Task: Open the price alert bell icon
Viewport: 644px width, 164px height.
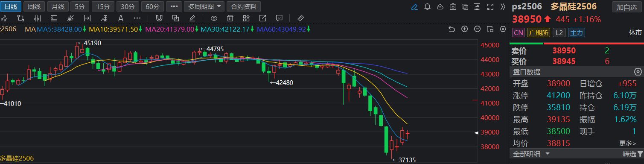Action: point(428,7)
